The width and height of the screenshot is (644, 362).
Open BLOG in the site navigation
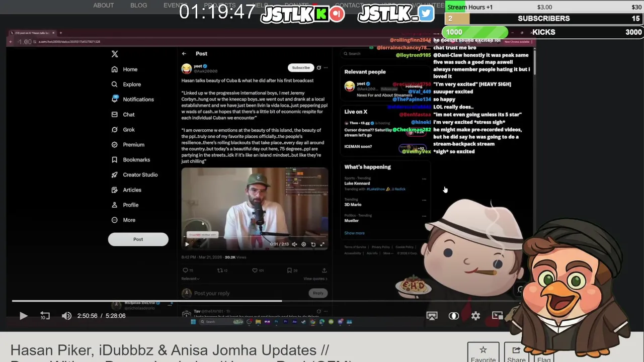coord(139,5)
